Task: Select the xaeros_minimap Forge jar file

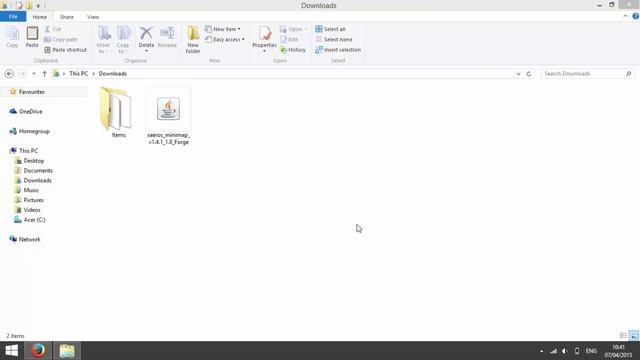Action: tap(169, 116)
